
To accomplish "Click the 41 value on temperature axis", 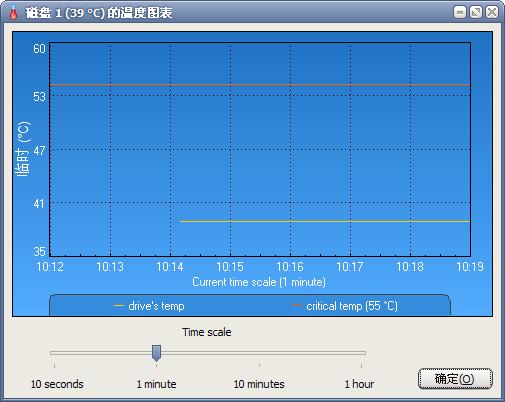I will pyautogui.click(x=39, y=203).
